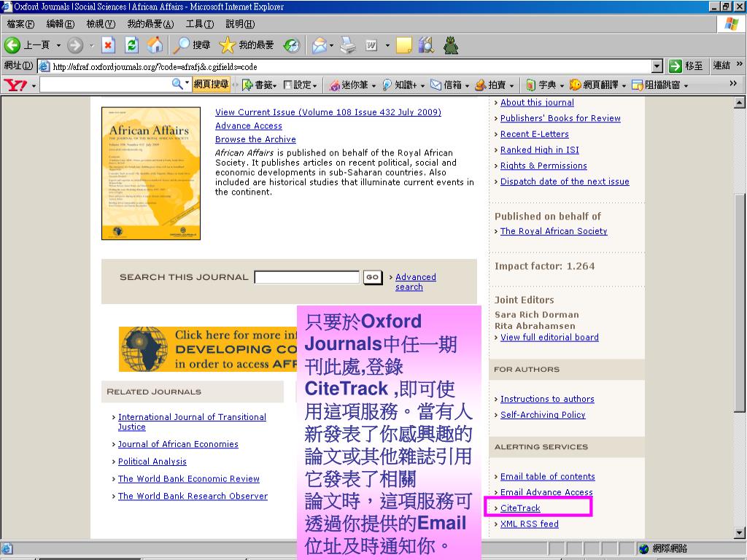This screenshot has width=747, height=560.
Task: Click the GO search button
Action: (373, 277)
